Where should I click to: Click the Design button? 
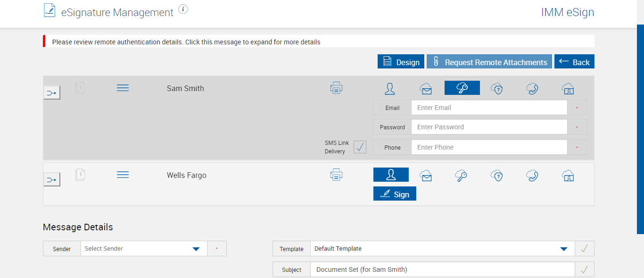point(401,62)
